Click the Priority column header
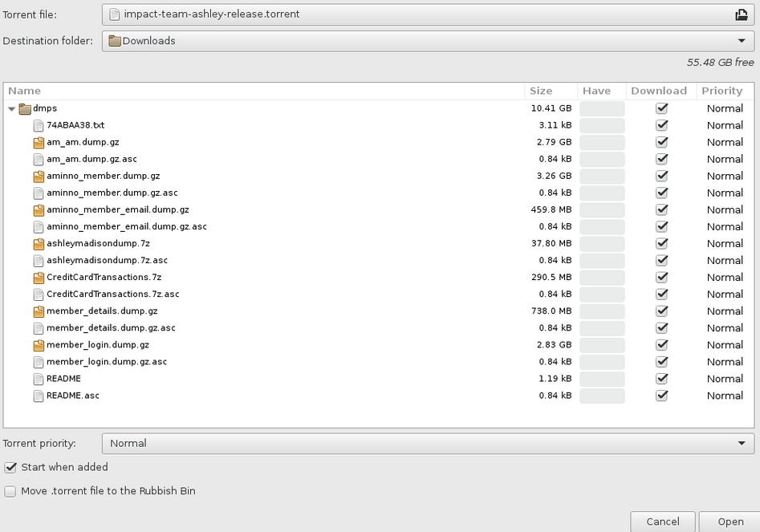This screenshot has width=760, height=532. [x=725, y=91]
